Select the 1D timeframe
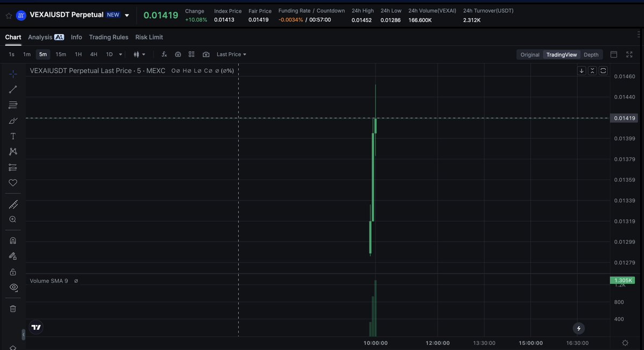Viewport: 644px width, 350px height. (x=109, y=54)
